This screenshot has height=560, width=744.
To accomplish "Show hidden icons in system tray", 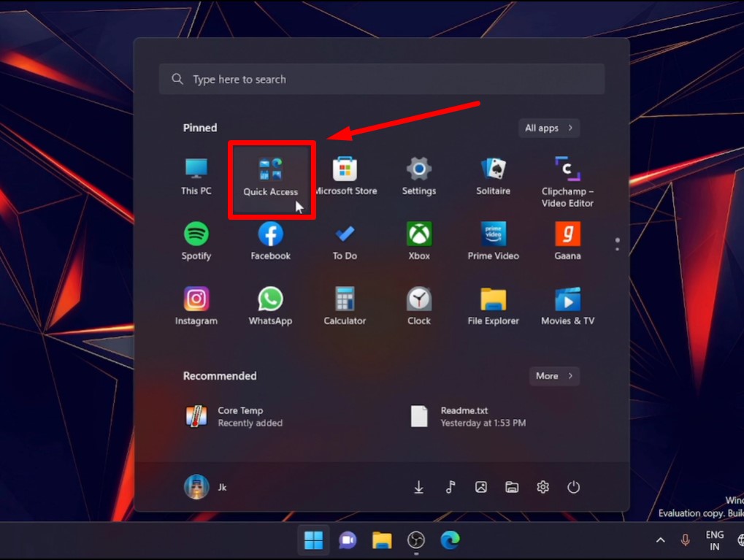I will point(661,540).
